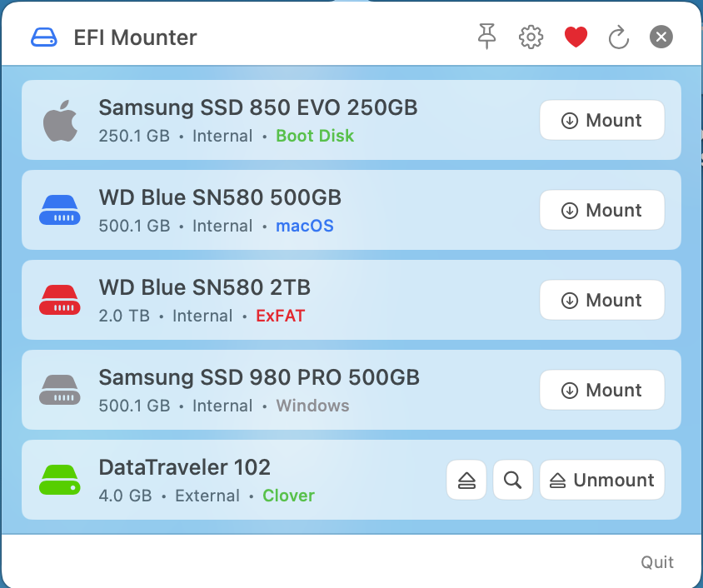Mount EFI of Samsung SSD 850 EVO
703x588 pixels.
601,120
